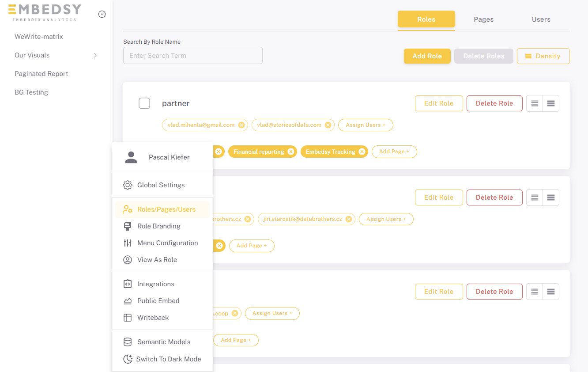Open Semantic Models using its database icon
Screen dimensions: 588x372
point(128,342)
